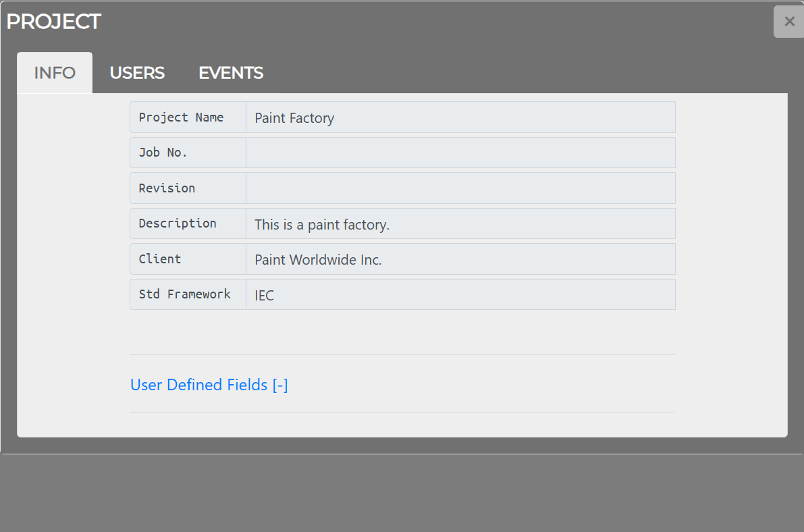Click the Project Name label
This screenshot has height=532, width=804.
point(181,117)
